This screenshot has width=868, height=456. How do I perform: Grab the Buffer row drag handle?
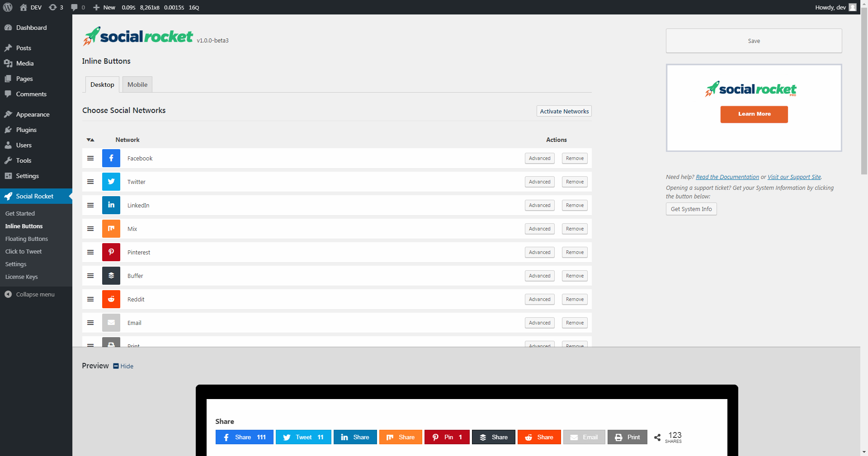tap(90, 276)
